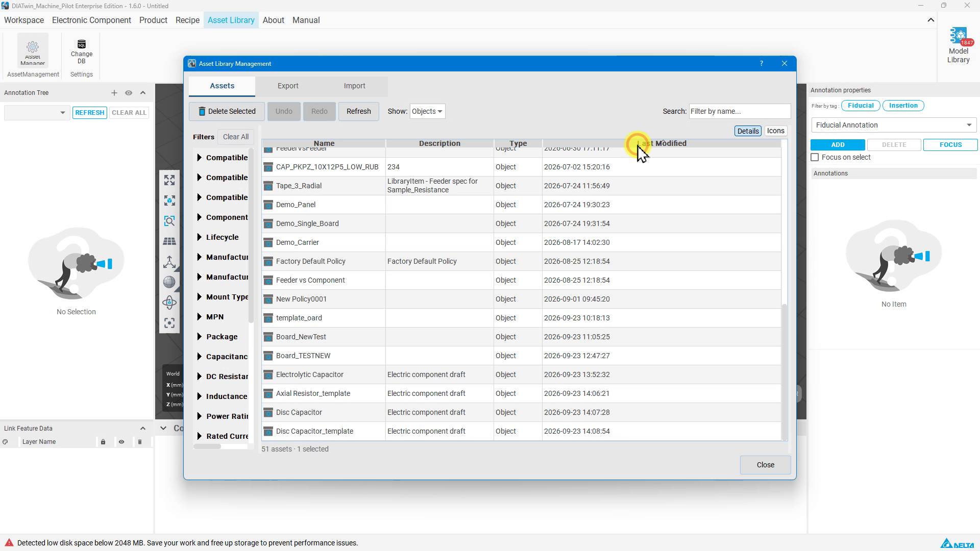Image resolution: width=980 pixels, height=551 pixels.
Task: Click the Demo_Carrier row asset icon
Action: 268,243
